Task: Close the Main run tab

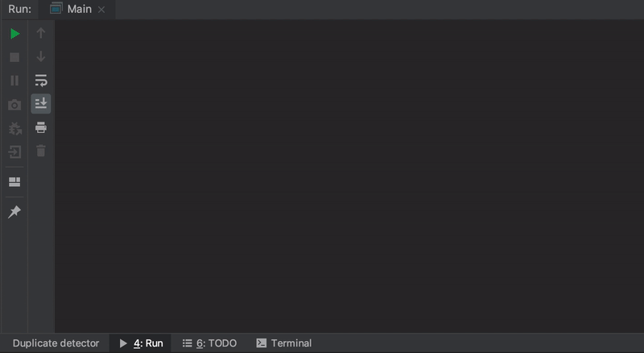Action: (101, 10)
